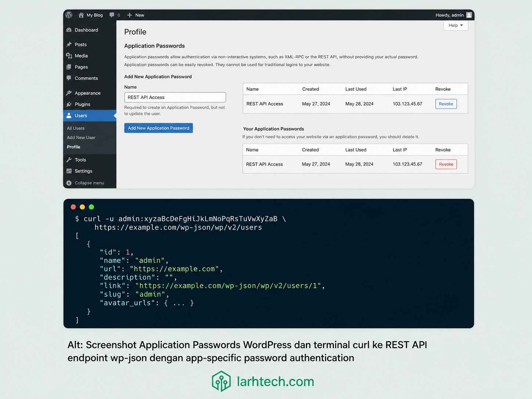
Task: Click the red dot in the terminal window
Action: [73, 207]
